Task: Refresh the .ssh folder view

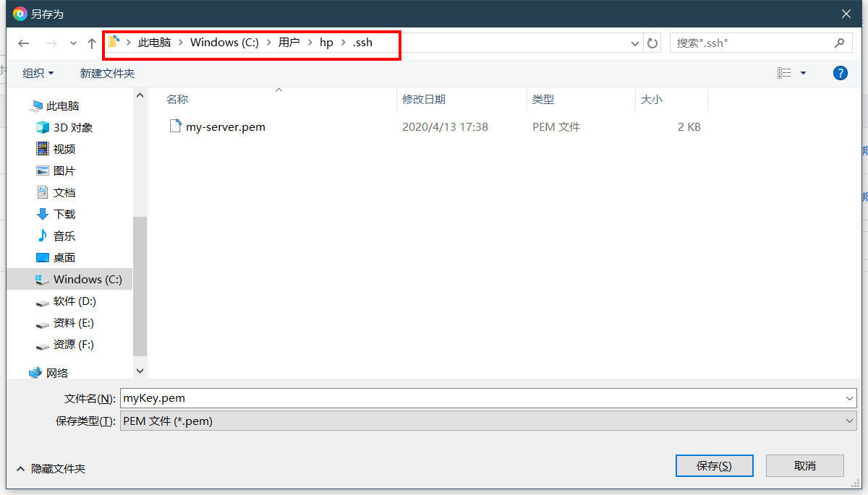Action: pos(652,43)
